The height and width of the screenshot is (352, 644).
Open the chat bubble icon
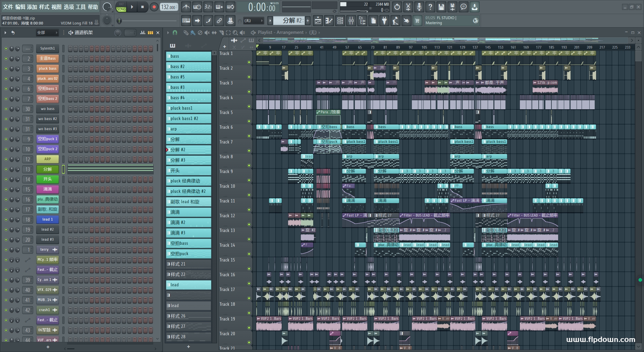pos(464,7)
